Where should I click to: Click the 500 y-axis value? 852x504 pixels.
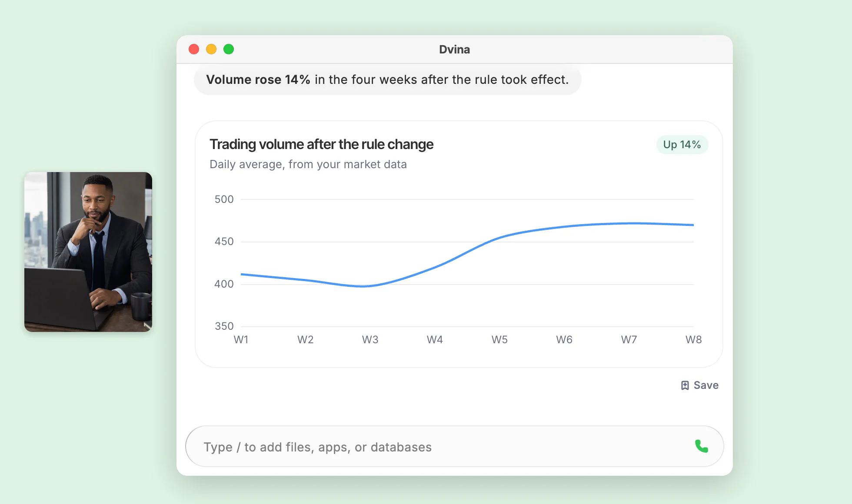tap(224, 199)
